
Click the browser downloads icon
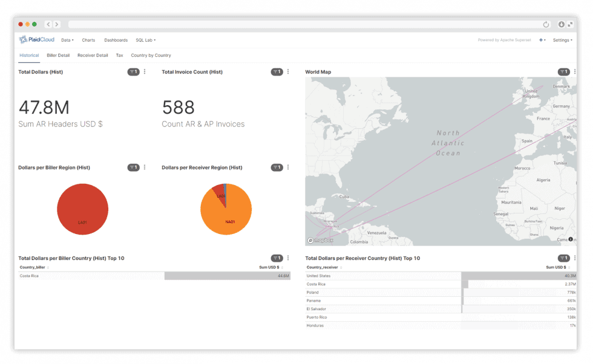(x=562, y=24)
